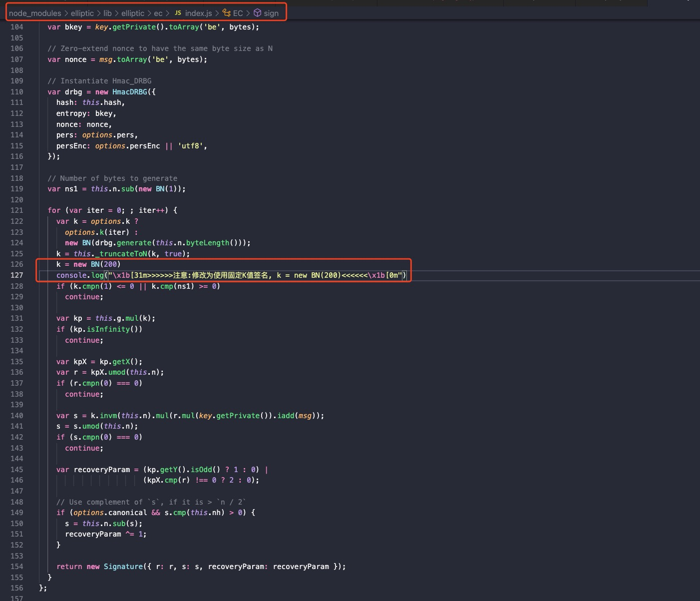The height and width of the screenshot is (601, 700).
Task: Click 's = s.umod(this.n);' line
Action: (x=97, y=426)
